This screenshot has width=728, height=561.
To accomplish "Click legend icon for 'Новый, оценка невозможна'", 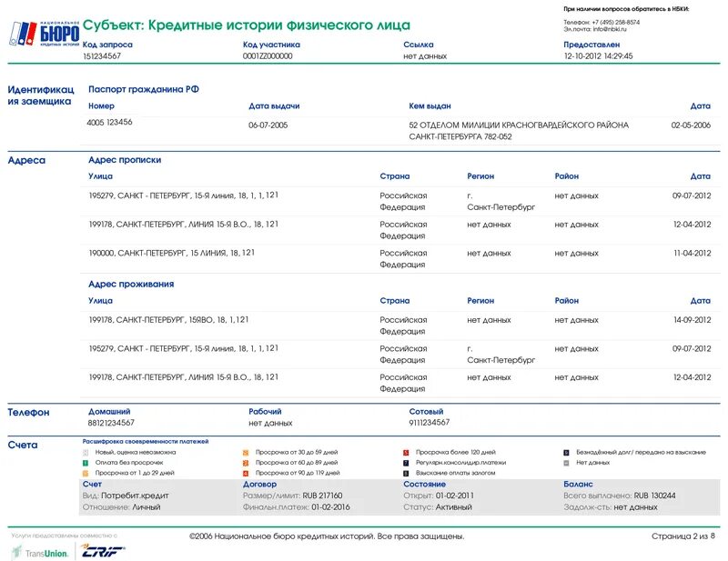I will pos(86,453).
